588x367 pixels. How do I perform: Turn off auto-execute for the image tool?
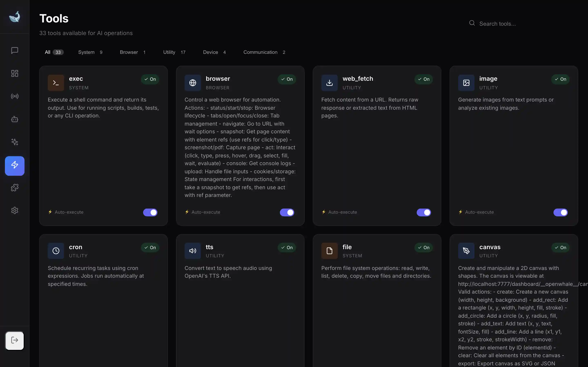pyautogui.click(x=560, y=212)
